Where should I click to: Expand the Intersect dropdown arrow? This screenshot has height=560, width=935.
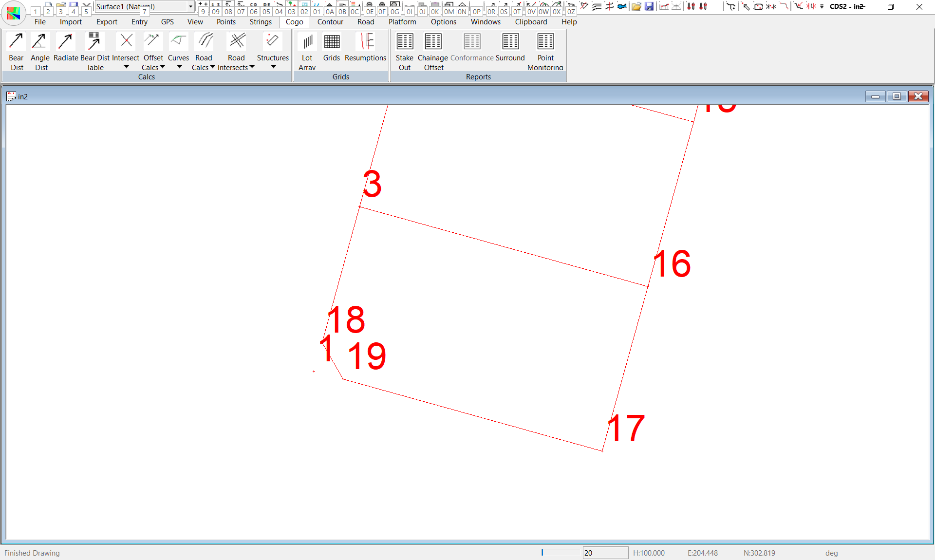[x=126, y=67]
